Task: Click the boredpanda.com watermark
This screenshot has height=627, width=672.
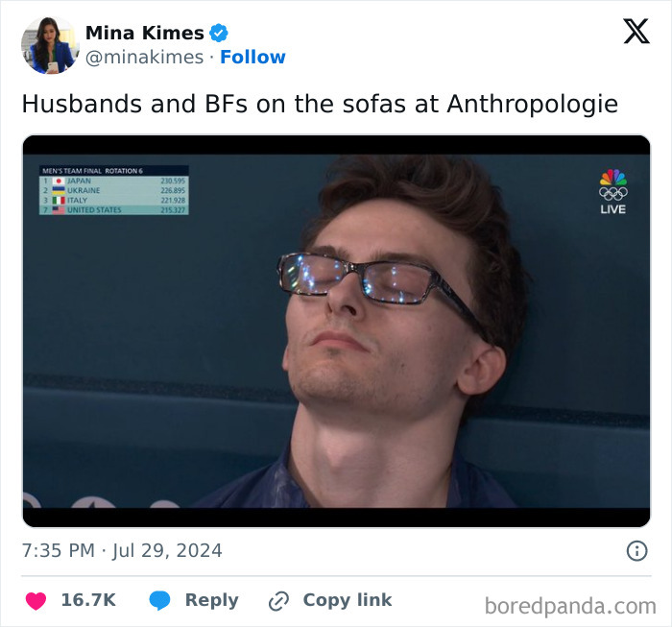Action: pos(570,607)
